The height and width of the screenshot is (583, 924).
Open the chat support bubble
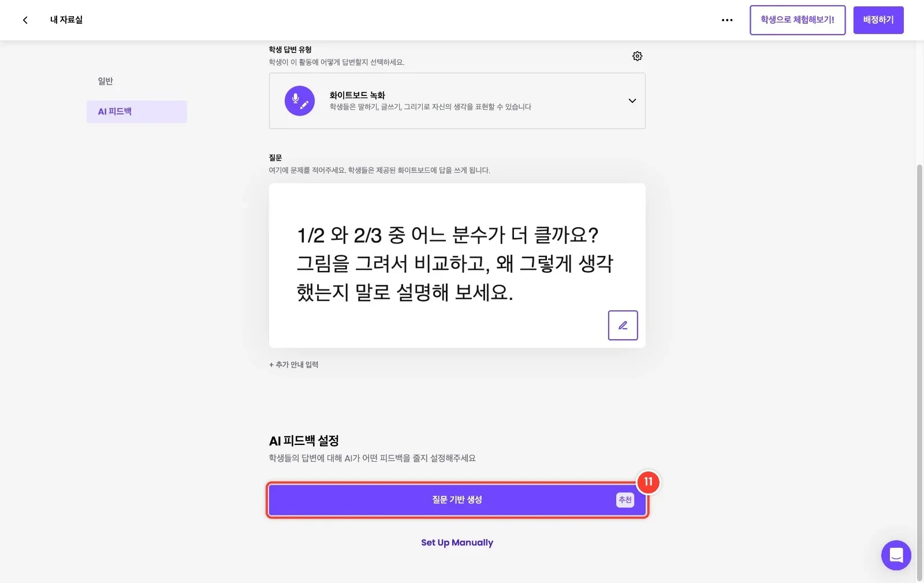click(896, 555)
